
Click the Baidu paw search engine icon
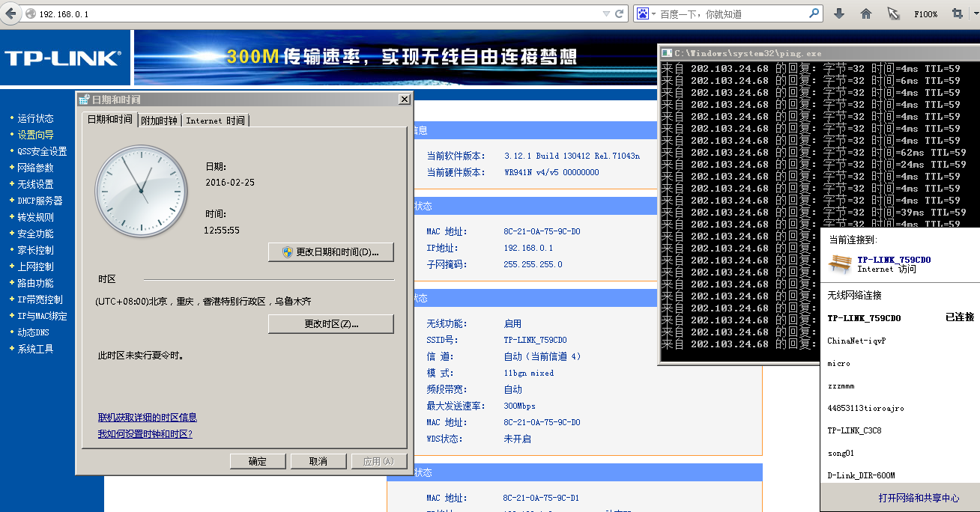(642, 13)
